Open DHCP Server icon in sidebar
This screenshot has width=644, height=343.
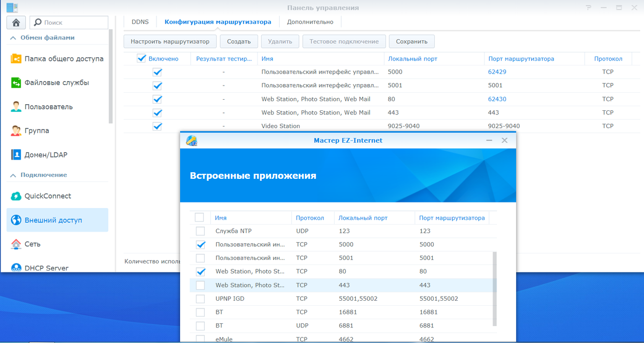pyautogui.click(x=16, y=267)
